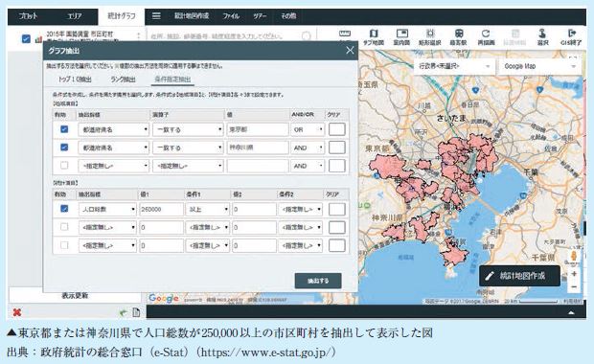Click clear button for the 神奈川県 row
This screenshot has width=594, height=364.
point(337,148)
